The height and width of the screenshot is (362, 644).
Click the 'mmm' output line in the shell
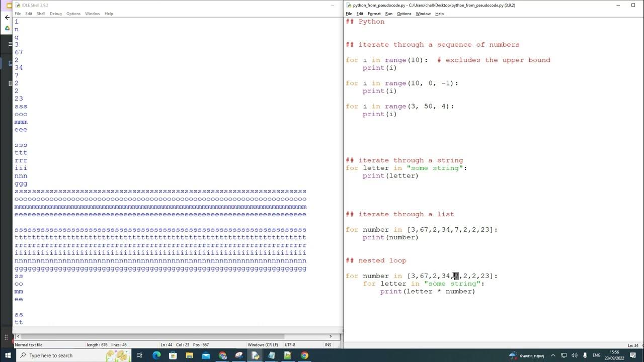[x=21, y=122]
